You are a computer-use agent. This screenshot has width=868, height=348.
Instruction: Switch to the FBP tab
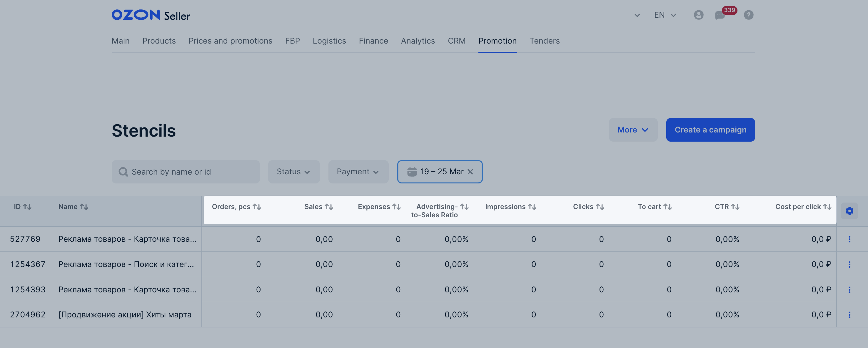pyautogui.click(x=293, y=41)
